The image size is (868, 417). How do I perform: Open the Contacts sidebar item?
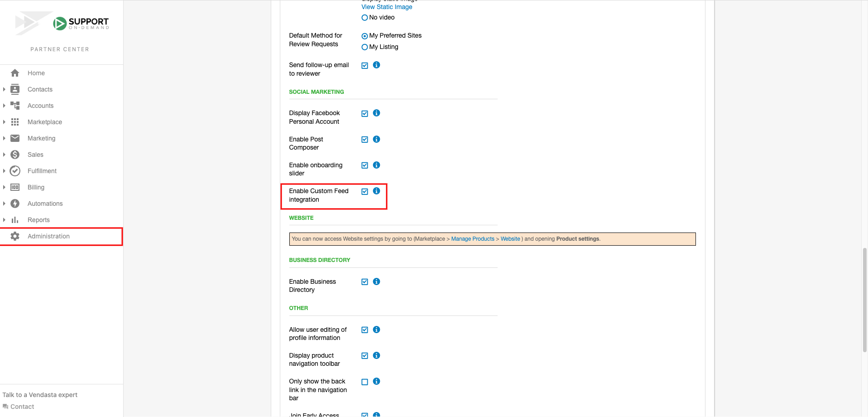62,89
